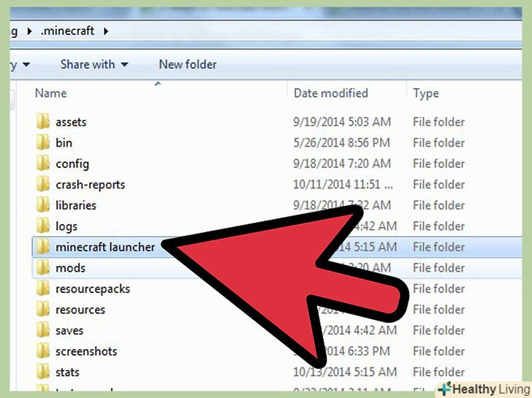Click File folder type in minecraft launcher row
532x398 pixels.
click(438, 247)
